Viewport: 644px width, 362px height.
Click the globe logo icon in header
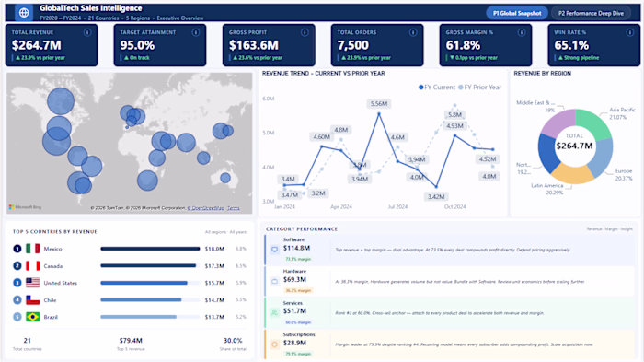pos(24,13)
